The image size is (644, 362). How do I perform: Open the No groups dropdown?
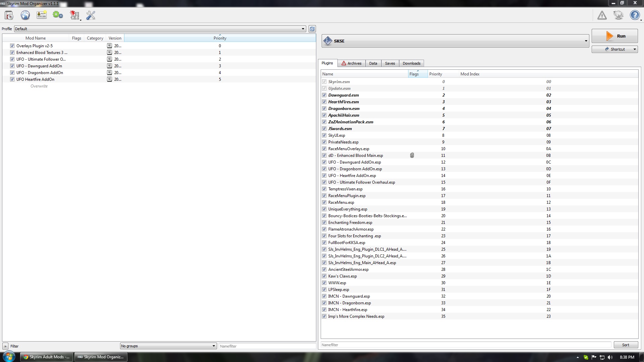point(168,346)
